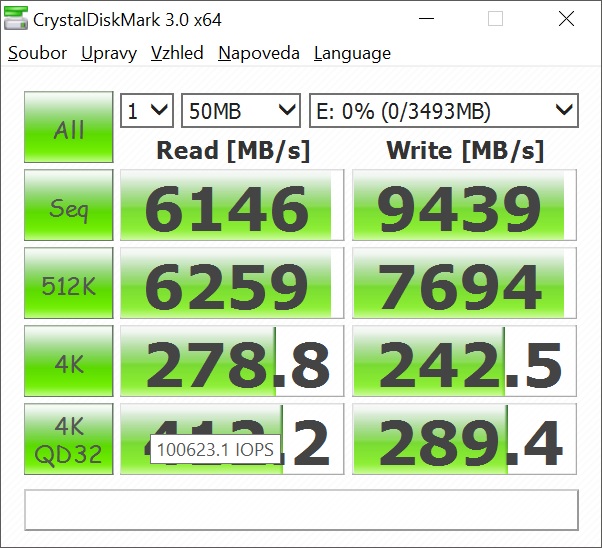
Task: Start the Seq benchmark test
Action: click(69, 205)
